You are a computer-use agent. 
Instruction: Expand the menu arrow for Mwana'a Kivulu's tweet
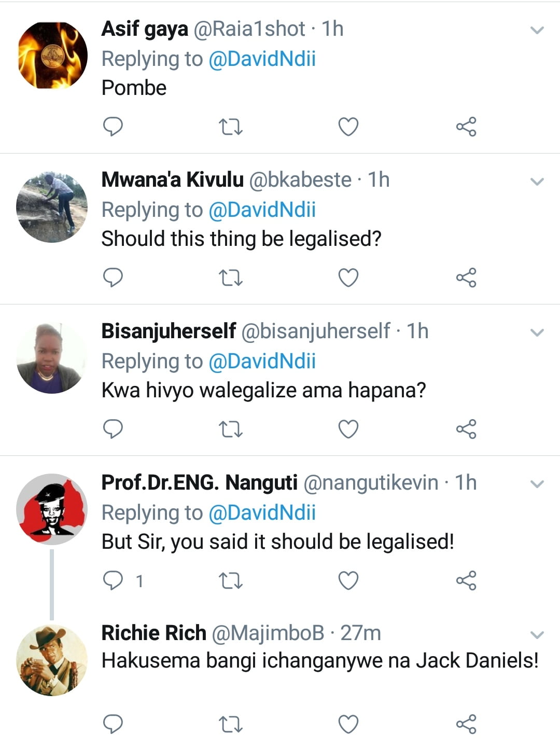click(x=537, y=181)
